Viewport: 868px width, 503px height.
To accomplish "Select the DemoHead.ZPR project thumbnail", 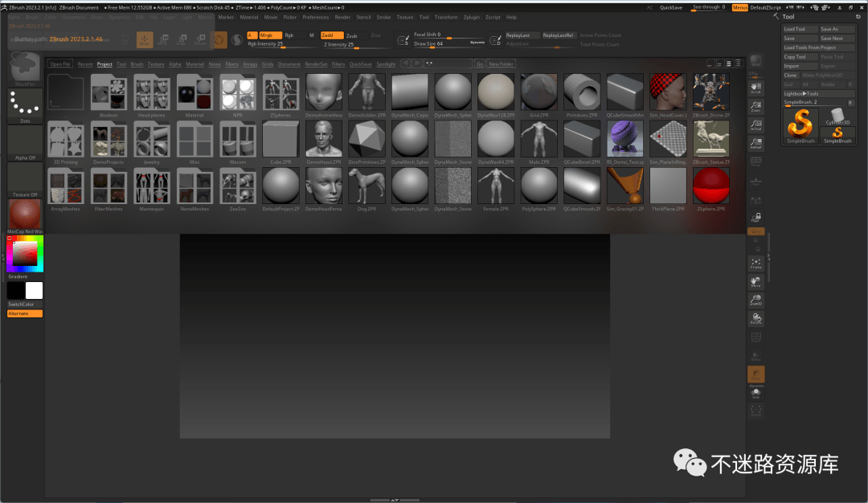I will 324,143.
